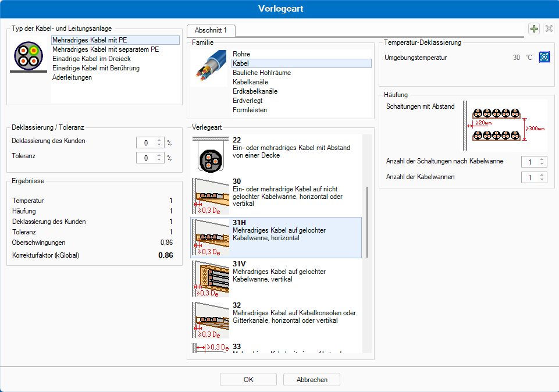The image size is (559, 392).
Task: Decrease the Toleranz percentage value
Action: click(x=159, y=161)
